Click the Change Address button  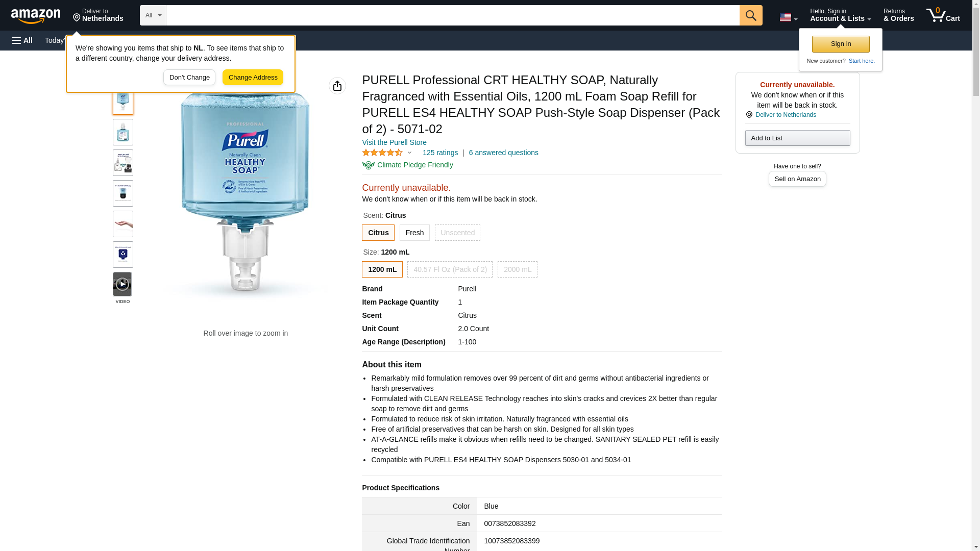coord(253,78)
